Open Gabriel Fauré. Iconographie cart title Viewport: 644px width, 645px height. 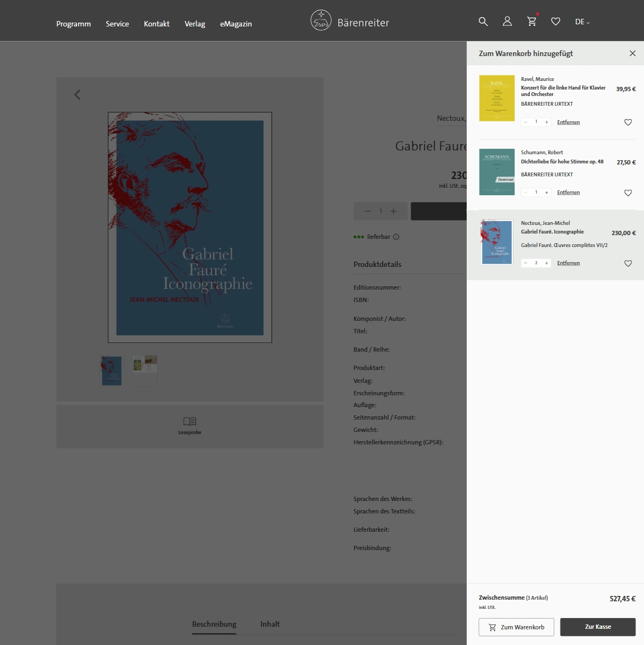click(x=552, y=232)
